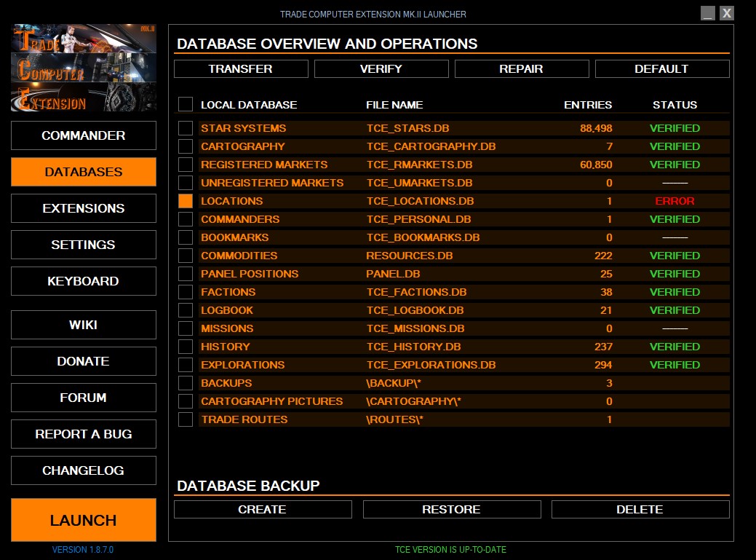Click the Entries column header
Screen dimensions: 756x560
[x=588, y=105]
